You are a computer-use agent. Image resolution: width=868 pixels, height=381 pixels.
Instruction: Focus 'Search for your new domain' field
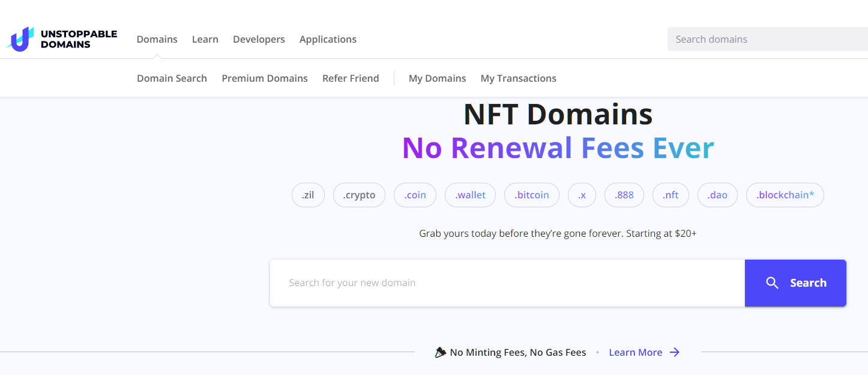pyautogui.click(x=507, y=283)
